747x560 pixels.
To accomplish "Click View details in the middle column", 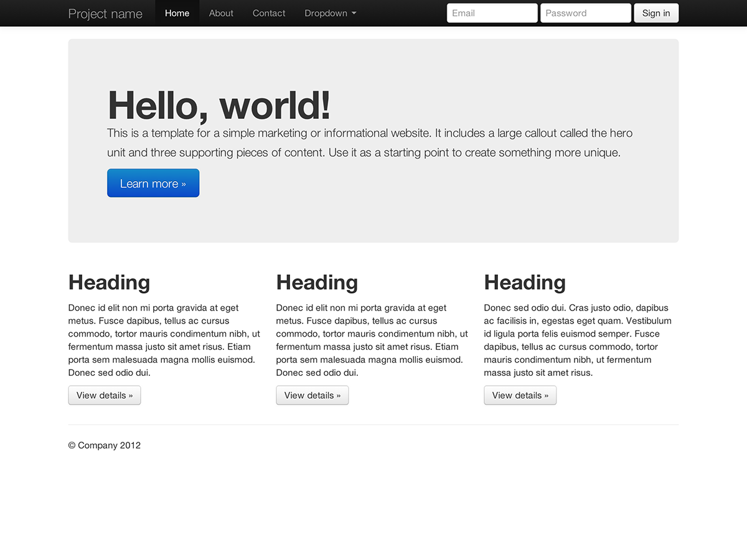I will [x=312, y=395].
